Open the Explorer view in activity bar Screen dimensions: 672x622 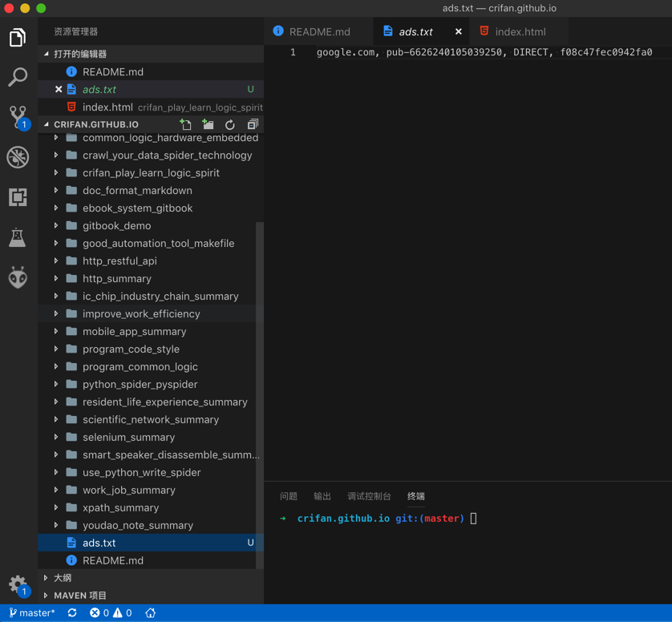(x=18, y=38)
